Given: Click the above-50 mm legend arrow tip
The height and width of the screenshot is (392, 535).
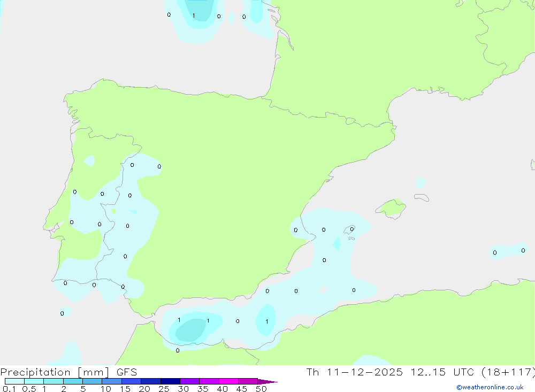Looking at the screenshot, I should pos(268,382).
